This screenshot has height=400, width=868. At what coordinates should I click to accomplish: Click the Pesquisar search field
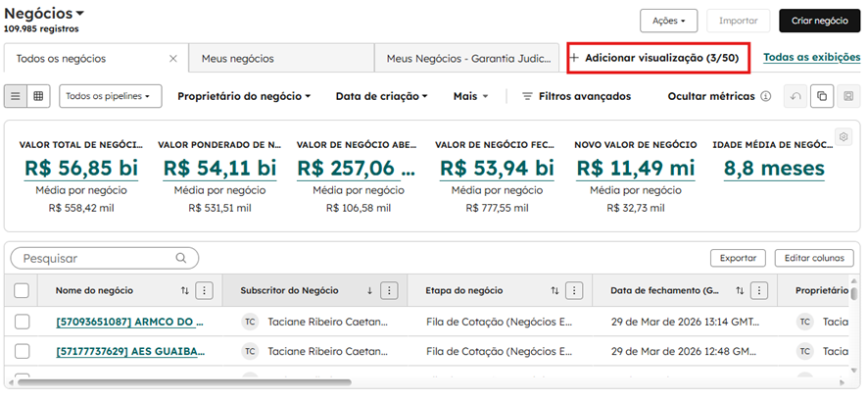(98, 259)
